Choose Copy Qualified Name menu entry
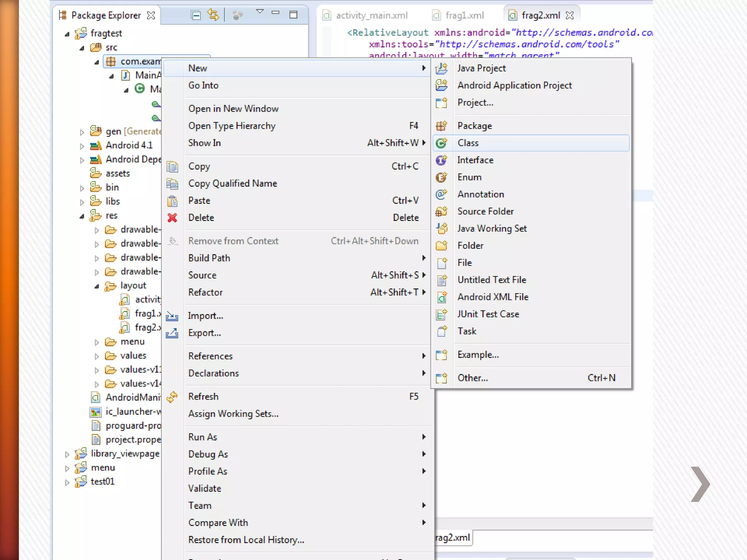 point(232,183)
